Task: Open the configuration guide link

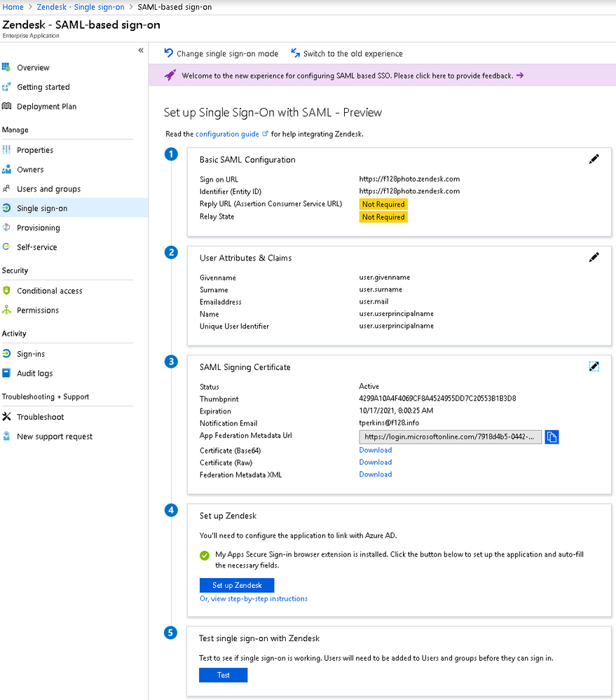Action: click(x=227, y=134)
